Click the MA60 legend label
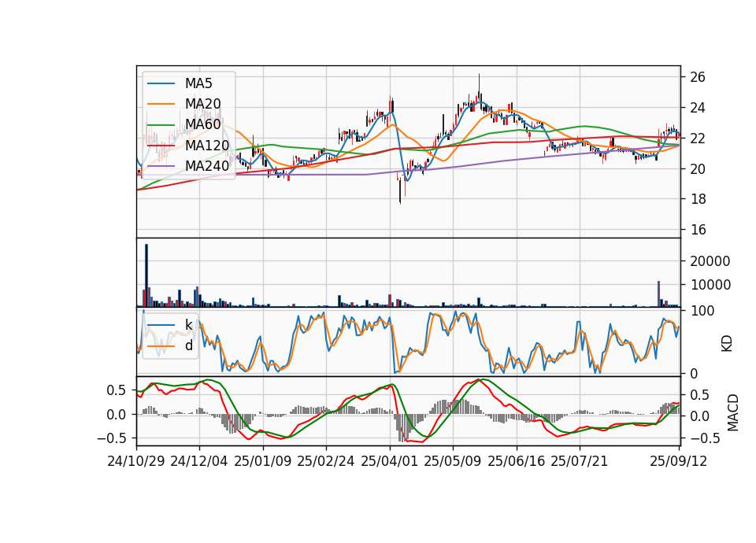The image size is (756, 543). [x=202, y=124]
